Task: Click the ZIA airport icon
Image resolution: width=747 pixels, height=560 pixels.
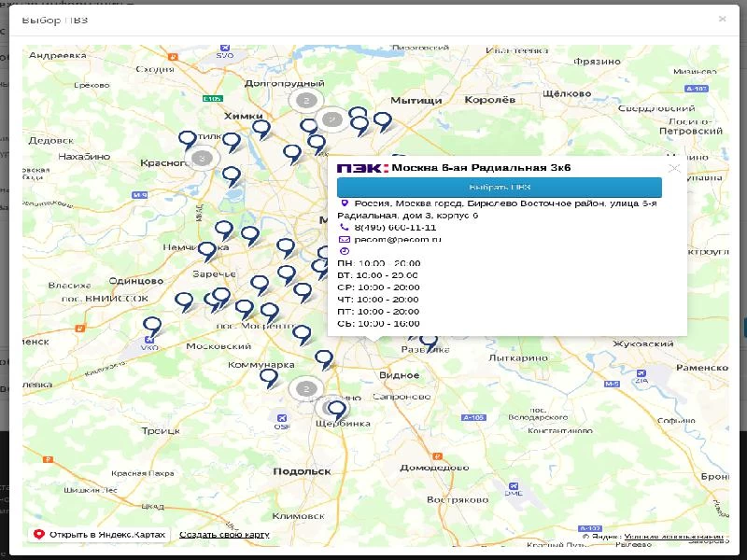Action: coord(641,373)
